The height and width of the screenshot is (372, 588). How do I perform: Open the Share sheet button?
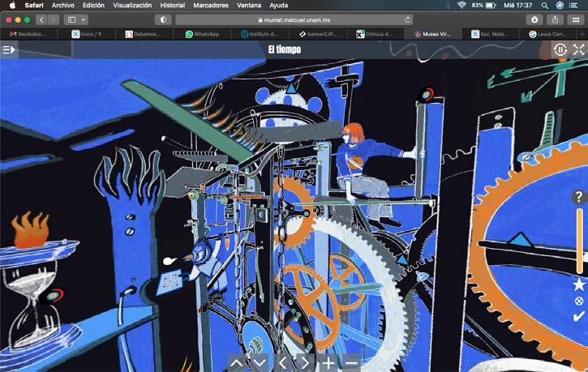coord(555,19)
